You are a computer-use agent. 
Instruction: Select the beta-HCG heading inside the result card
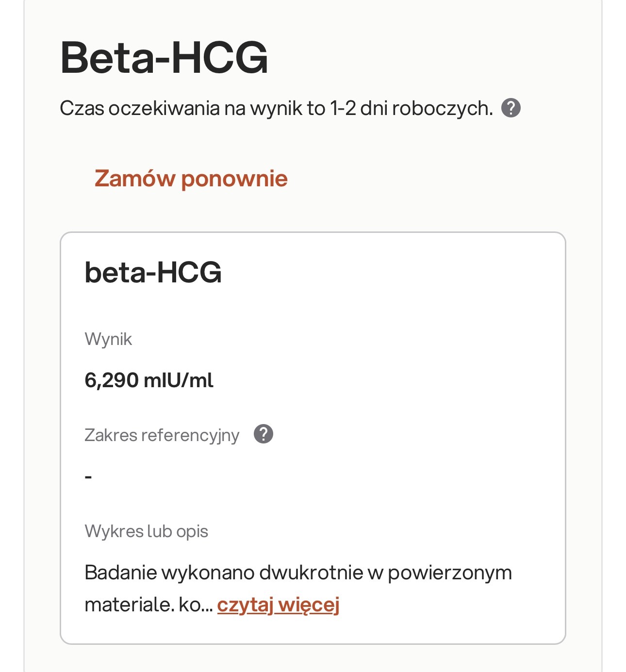153,272
